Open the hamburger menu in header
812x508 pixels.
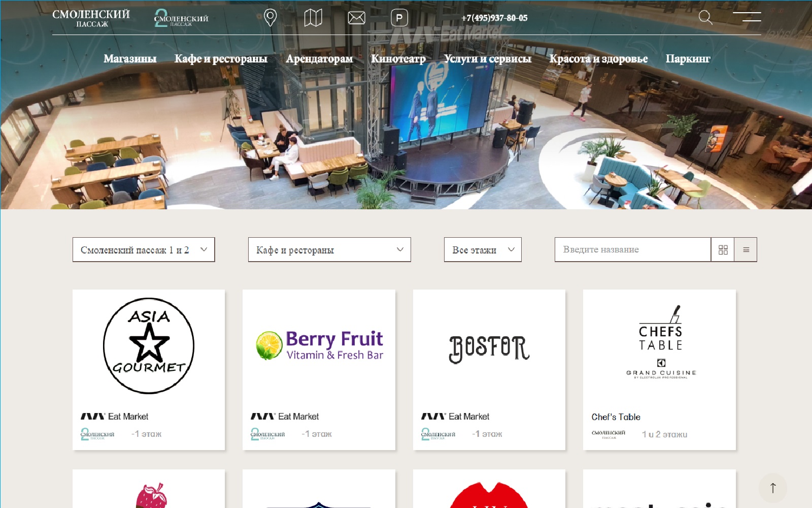click(747, 17)
